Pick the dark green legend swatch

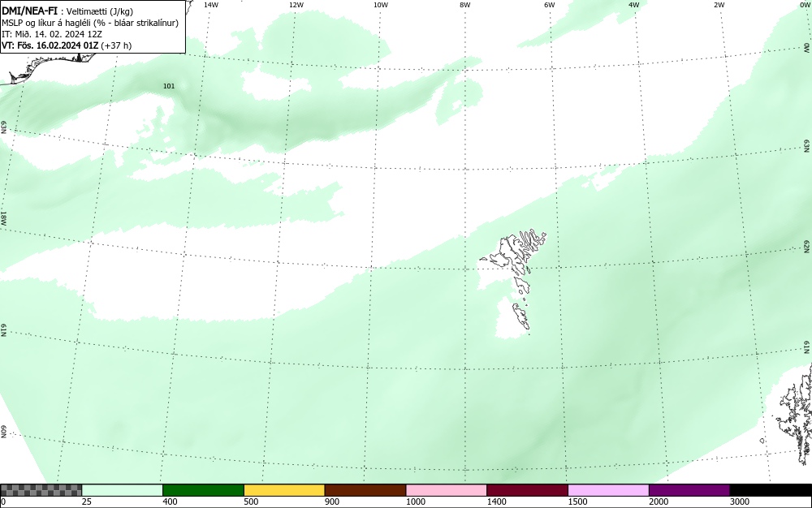click(203, 490)
